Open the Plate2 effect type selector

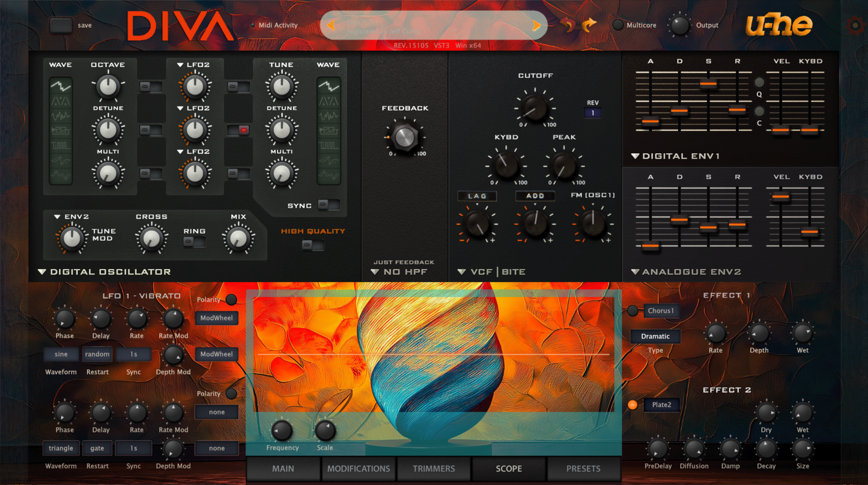[x=661, y=405]
